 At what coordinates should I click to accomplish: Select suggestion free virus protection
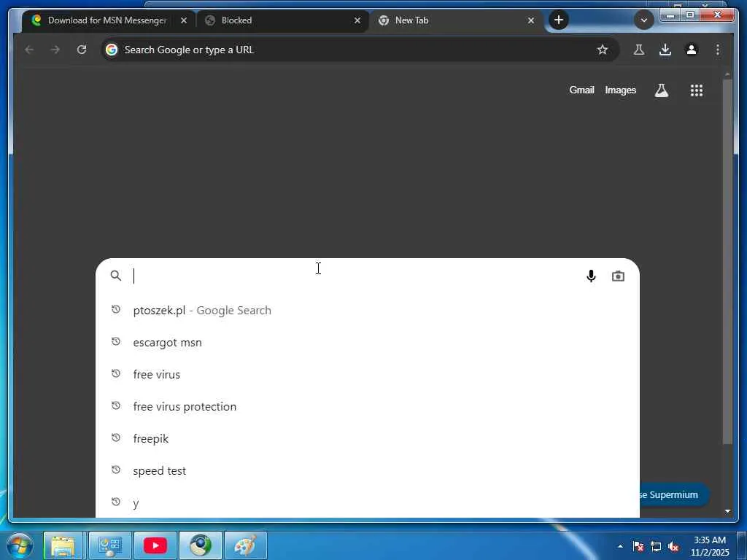coord(368,407)
